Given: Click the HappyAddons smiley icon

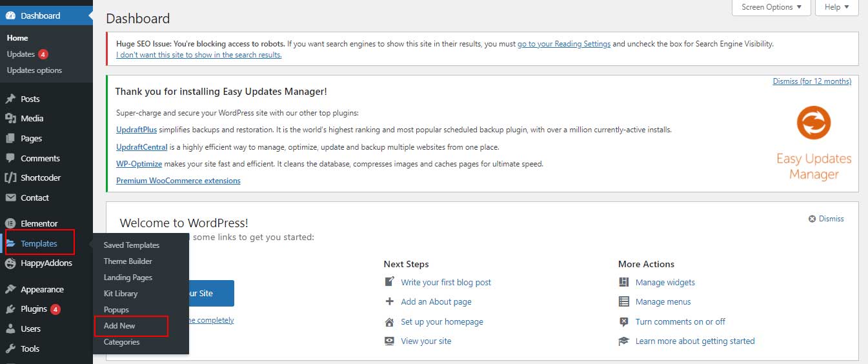Looking at the screenshot, I should point(10,263).
